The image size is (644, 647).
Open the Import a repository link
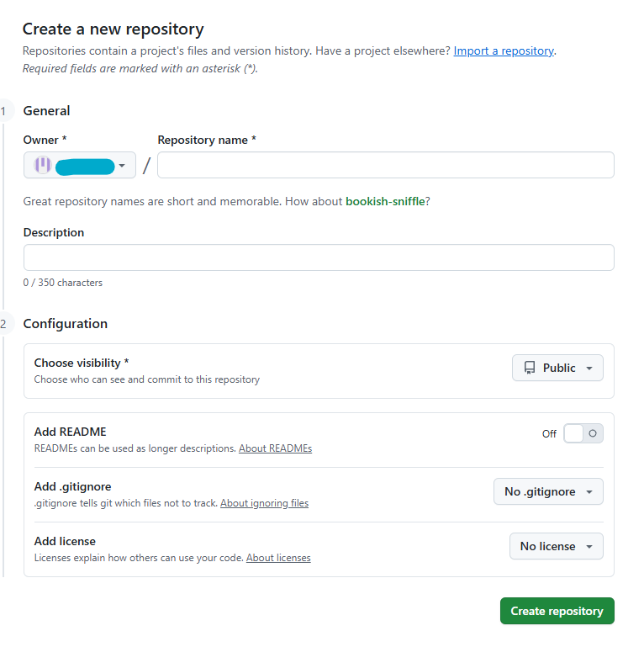[x=504, y=50]
